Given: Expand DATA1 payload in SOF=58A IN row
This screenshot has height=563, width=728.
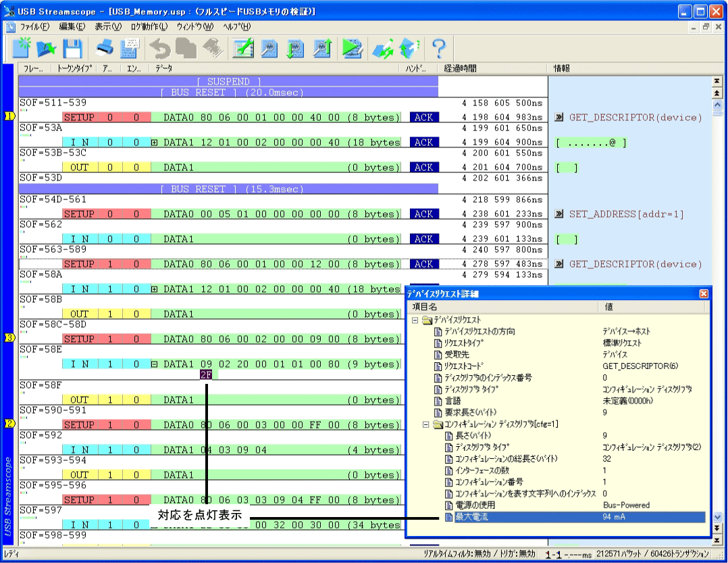Looking at the screenshot, I should pos(154,289).
